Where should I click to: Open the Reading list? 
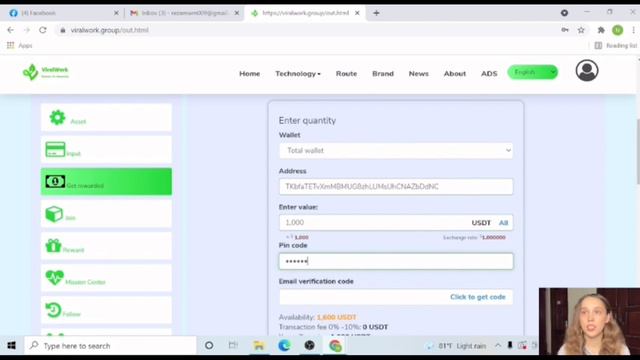pyautogui.click(x=616, y=45)
